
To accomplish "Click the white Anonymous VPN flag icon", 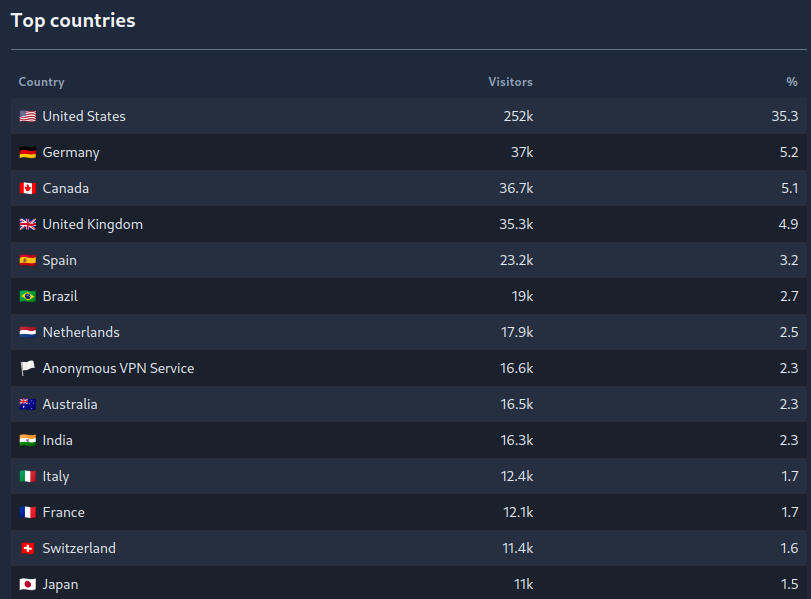I will tap(27, 368).
